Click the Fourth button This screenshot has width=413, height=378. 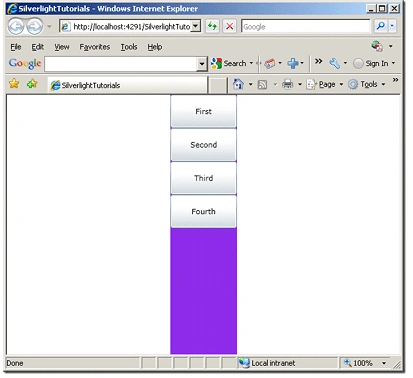coord(203,212)
